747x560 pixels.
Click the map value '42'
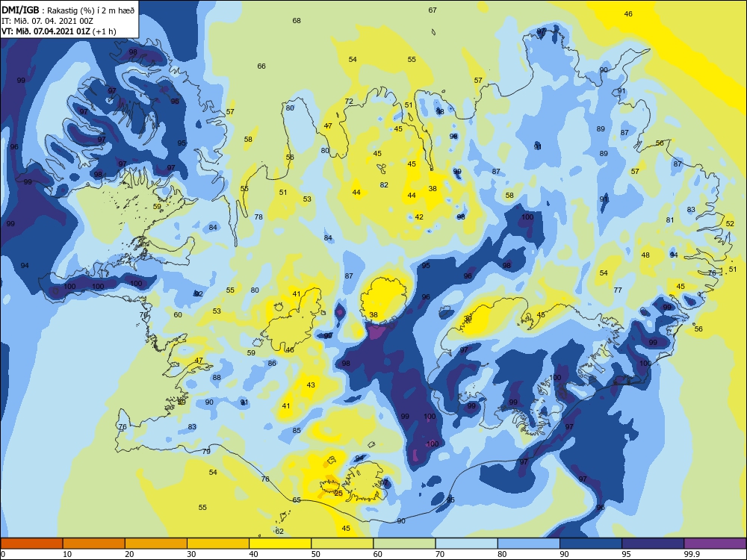tap(419, 217)
